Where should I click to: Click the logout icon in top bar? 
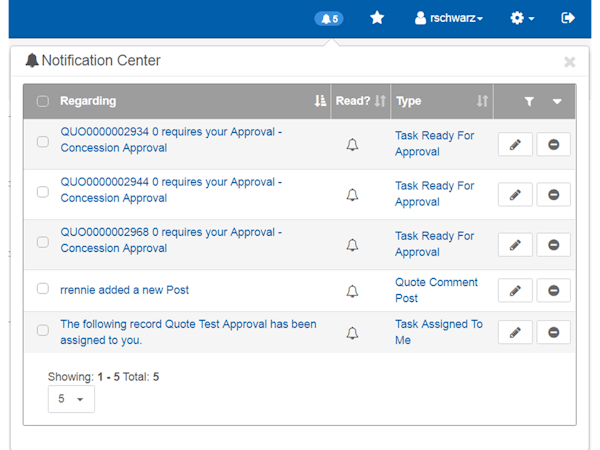coord(569,18)
